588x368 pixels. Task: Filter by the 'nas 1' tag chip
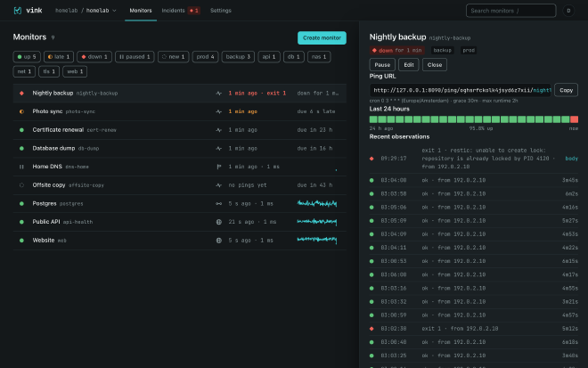click(319, 57)
